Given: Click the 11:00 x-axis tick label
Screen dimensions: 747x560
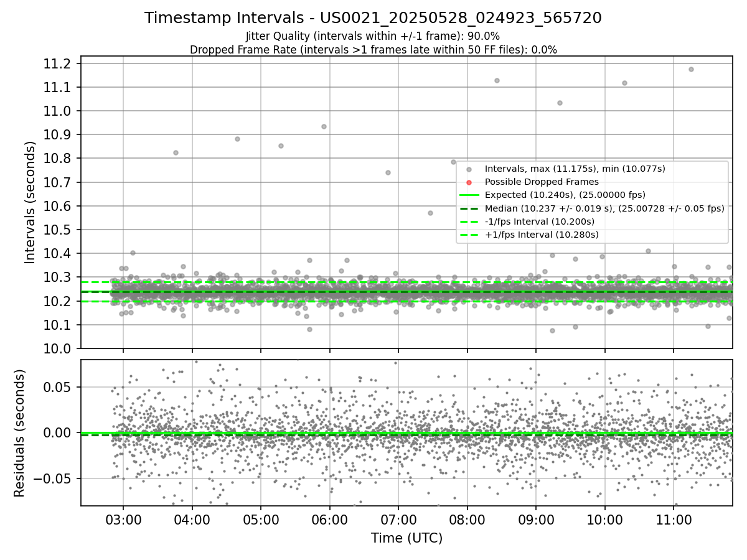Looking at the screenshot, I should point(674,520).
